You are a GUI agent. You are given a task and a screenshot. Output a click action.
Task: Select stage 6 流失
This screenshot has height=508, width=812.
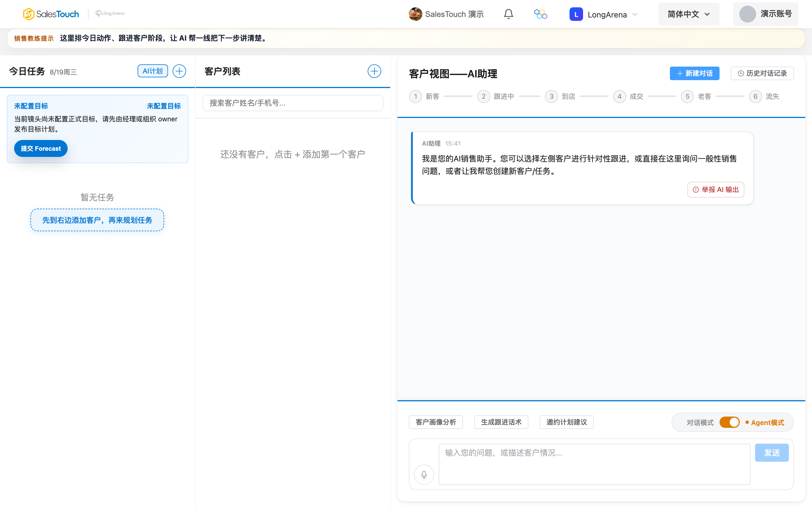click(764, 97)
